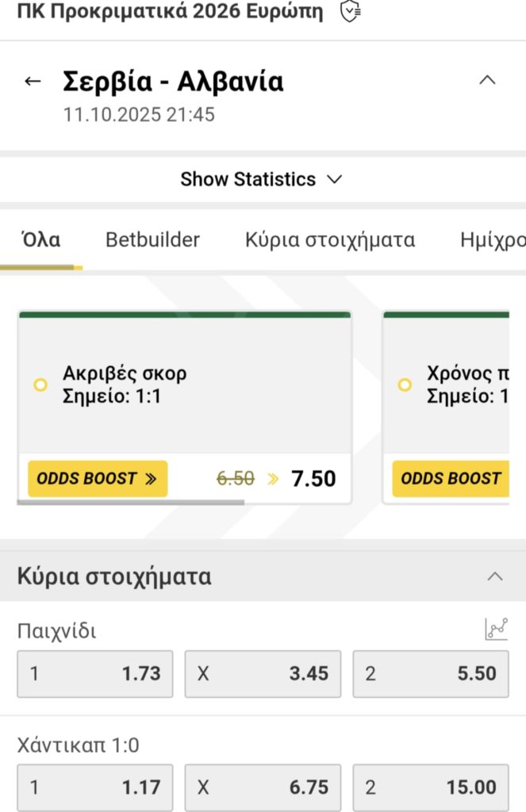Select the radio circle on the Χρόνος card
Screen dimensions: 526x812
[405, 385]
